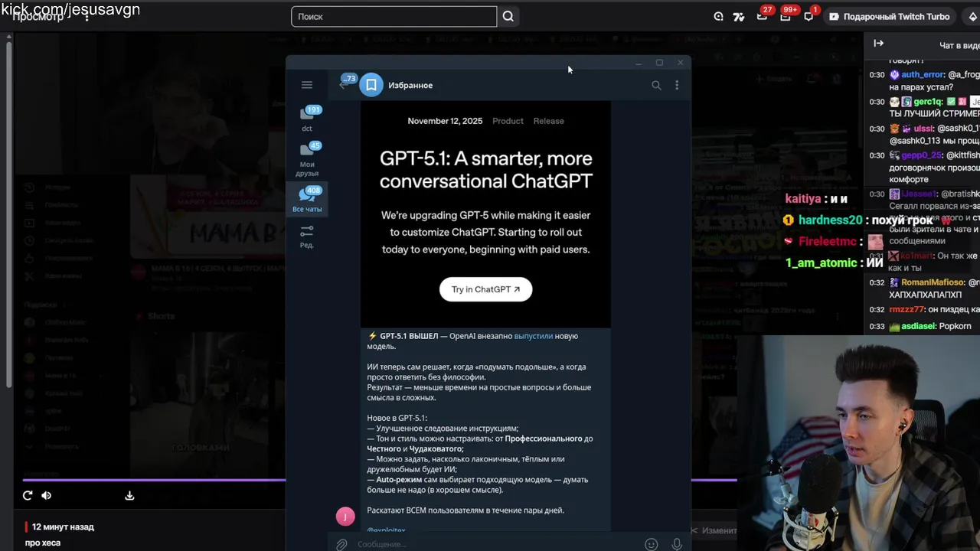
Task: Collapse the chat panel arrow icon
Action: tap(878, 44)
